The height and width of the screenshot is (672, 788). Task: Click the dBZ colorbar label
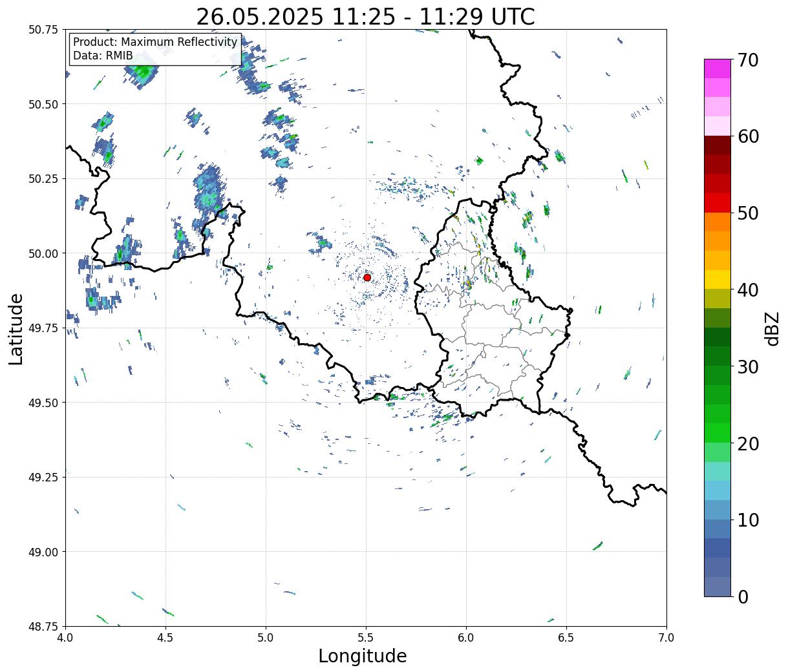click(x=772, y=329)
